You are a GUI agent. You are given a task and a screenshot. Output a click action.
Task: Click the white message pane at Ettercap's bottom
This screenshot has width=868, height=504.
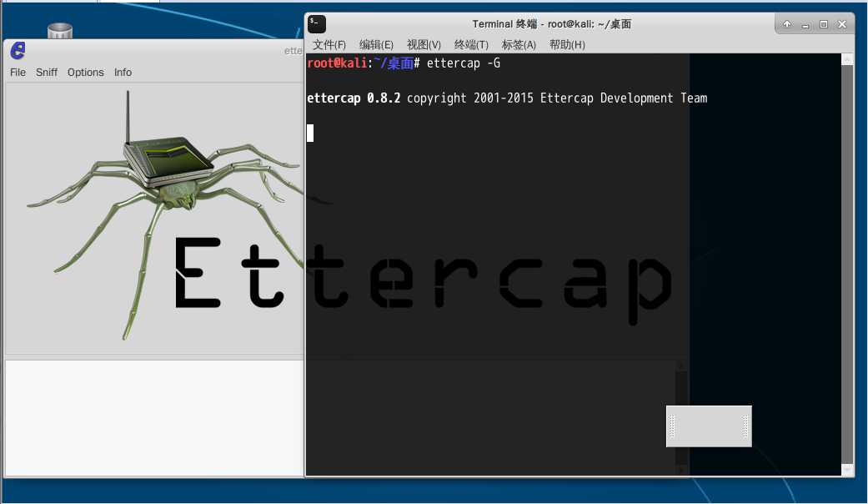pos(154,418)
